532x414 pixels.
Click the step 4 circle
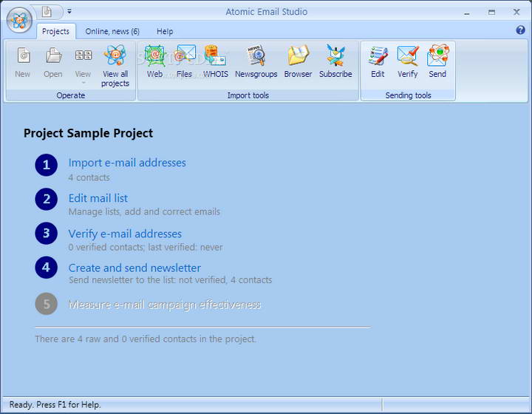coord(47,268)
